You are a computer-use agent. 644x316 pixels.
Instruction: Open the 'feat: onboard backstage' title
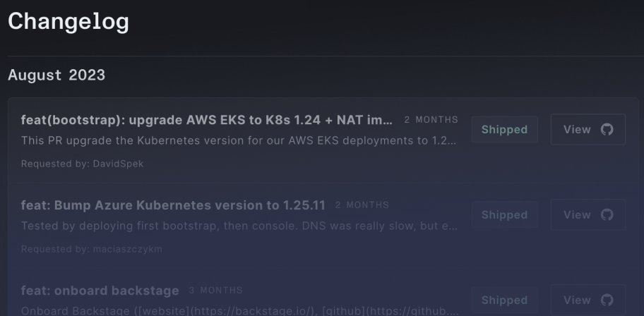[x=100, y=291]
